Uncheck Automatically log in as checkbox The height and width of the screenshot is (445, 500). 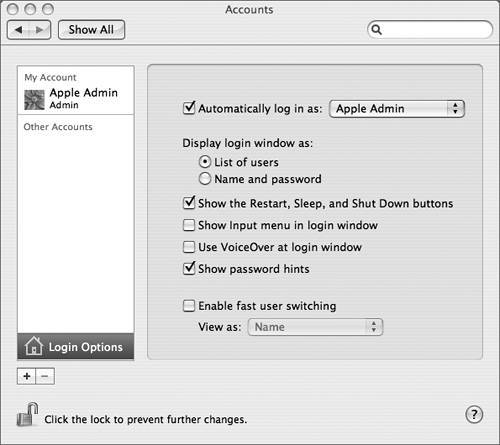(189, 108)
